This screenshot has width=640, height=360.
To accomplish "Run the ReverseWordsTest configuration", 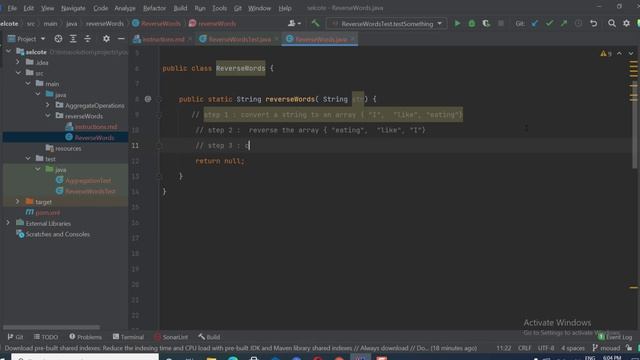I will (x=457, y=24).
